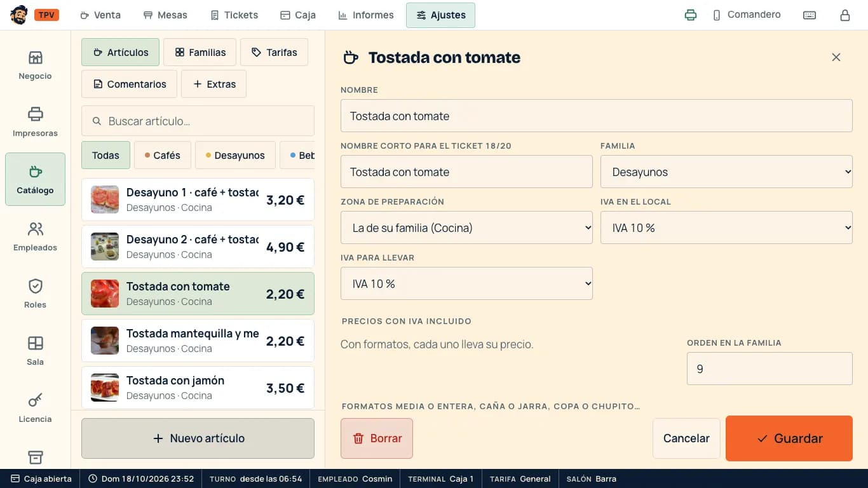868x488 pixels.
Task: Click the green printer icon in top bar
Action: (691, 15)
